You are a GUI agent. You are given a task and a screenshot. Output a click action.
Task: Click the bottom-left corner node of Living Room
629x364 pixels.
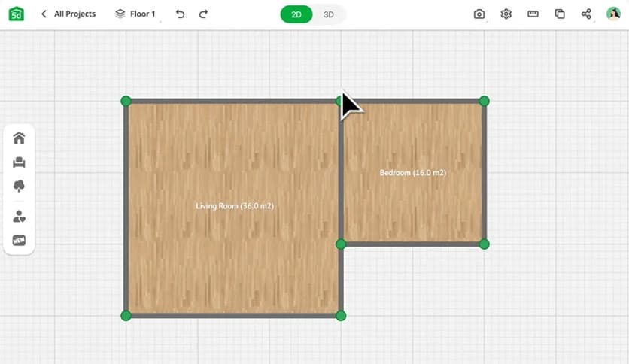point(126,316)
